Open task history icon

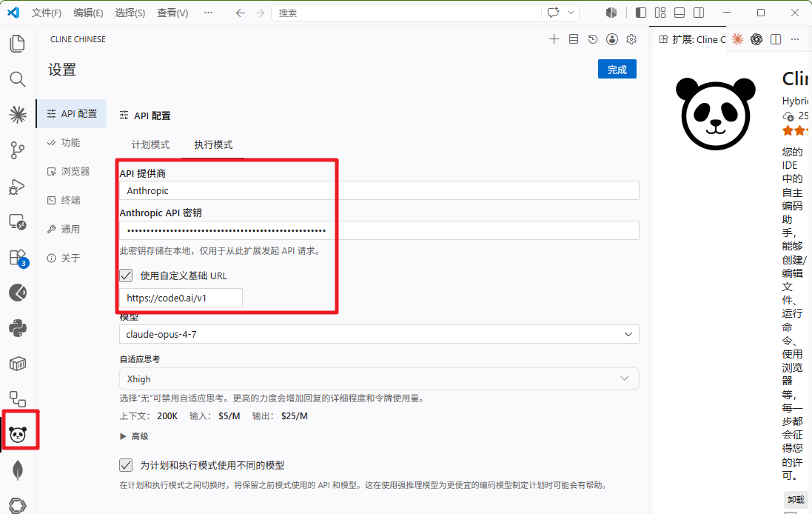593,39
